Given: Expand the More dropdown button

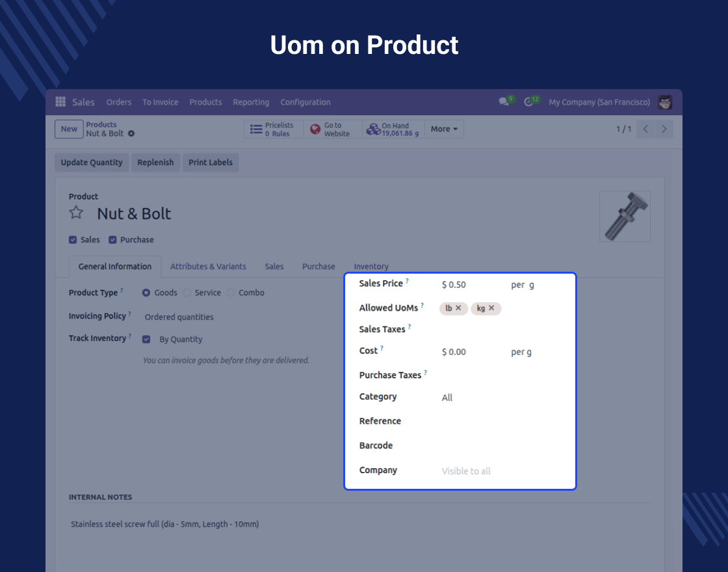Looking at the screenshot, I should click(444, 129).
